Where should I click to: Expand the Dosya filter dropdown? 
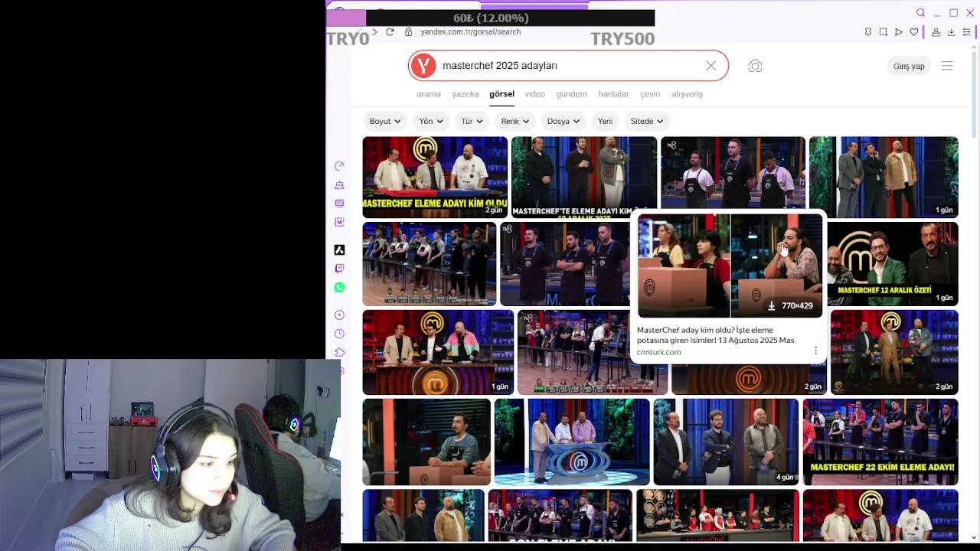tap(563, 121)
